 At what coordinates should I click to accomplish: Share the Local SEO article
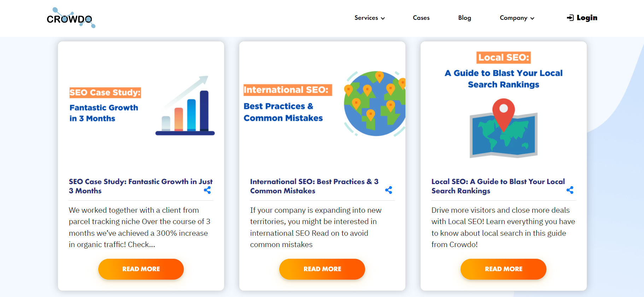point(570,190)
